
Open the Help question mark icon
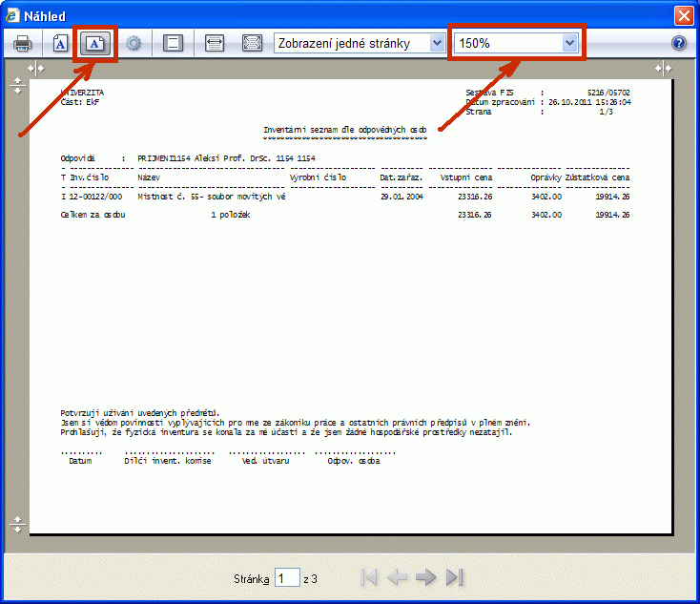click(679, 43)
